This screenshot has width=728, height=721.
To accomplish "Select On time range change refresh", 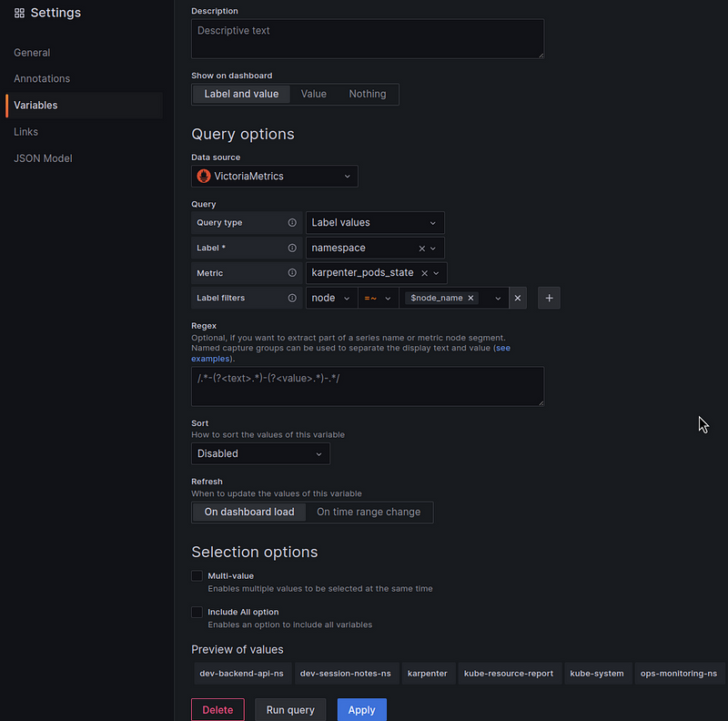I will [369, 513].
